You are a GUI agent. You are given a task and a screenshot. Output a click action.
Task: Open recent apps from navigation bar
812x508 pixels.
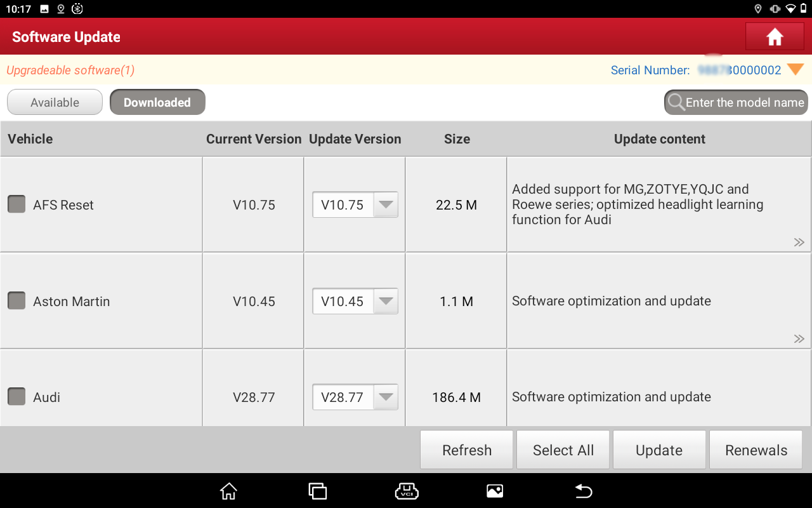pyautogui.click(x=317, y=491)
